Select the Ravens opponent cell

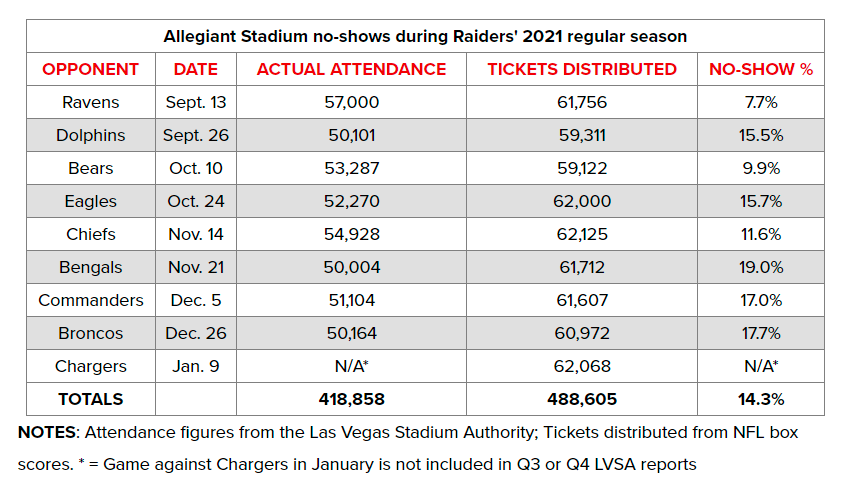click(x=91, y=102)
